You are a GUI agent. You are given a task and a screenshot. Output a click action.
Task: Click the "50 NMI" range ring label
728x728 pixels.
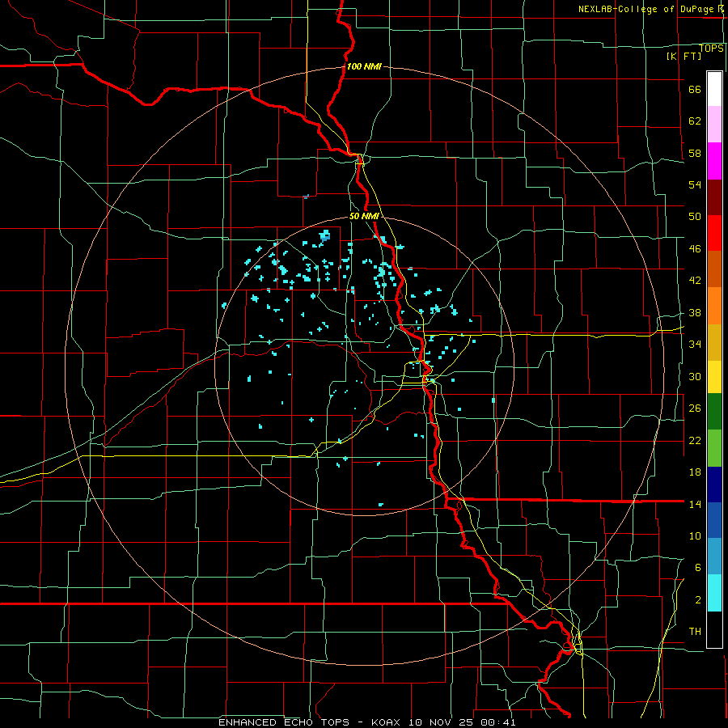(364, 216)
